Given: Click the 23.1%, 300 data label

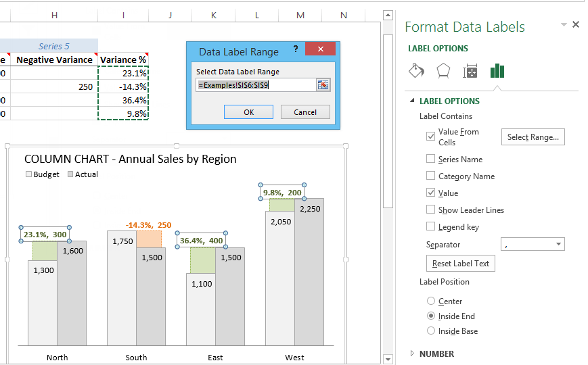Looking at the screenshot, I should click(x=45, y=235).
